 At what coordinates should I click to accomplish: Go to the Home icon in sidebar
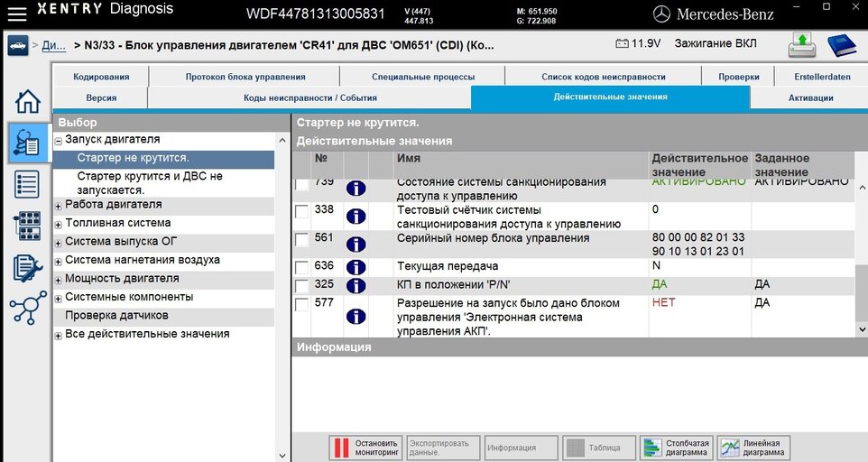pos(28,101)
